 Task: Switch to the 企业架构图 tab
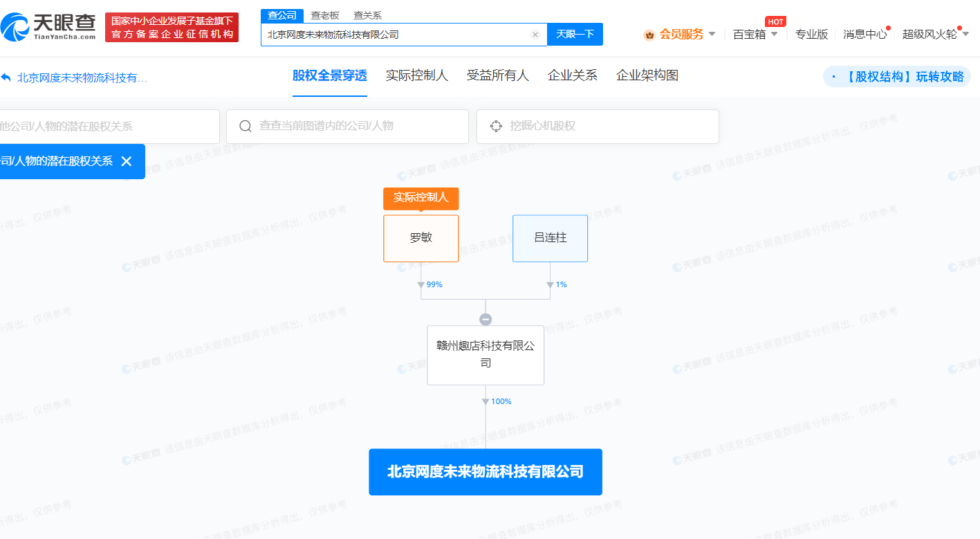[x=647, y=75]
